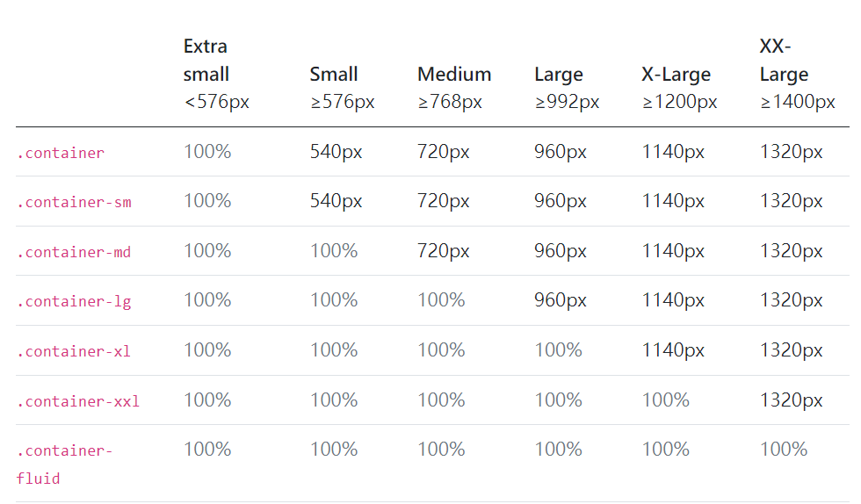Click the XX-Large 100% cell for .container-fluid
This screenshot has width=861, height=504.
pyautogui.click(x=784, y=450)
